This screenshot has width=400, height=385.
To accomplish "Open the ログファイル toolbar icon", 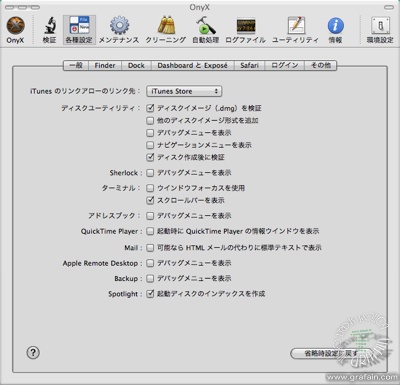I will (246, 30).
